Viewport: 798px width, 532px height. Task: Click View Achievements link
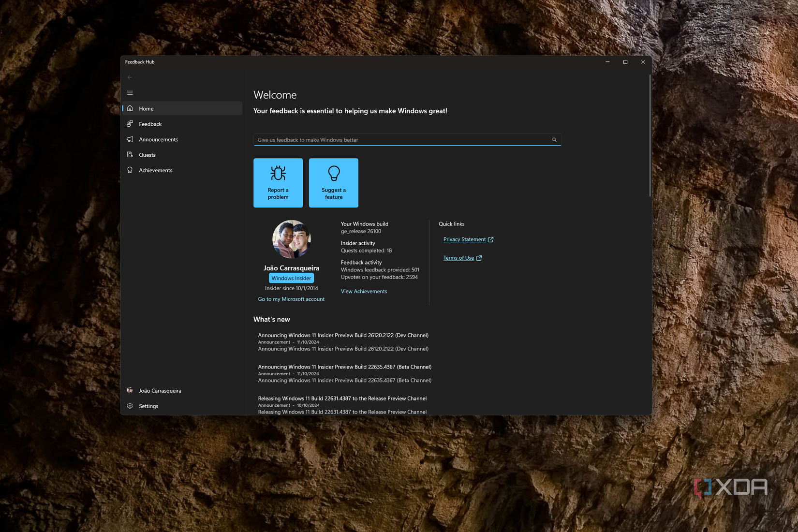tap(364, 291)
